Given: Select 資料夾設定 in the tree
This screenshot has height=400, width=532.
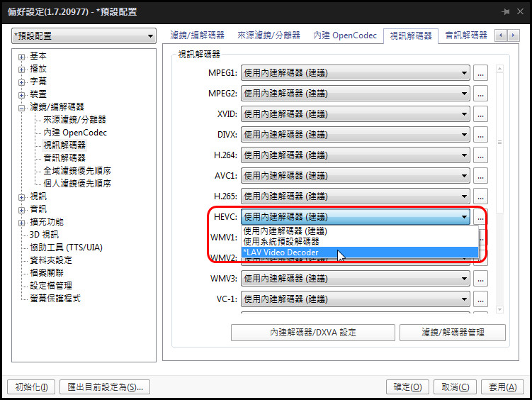Looking at the screenshot, I should pyautogui.click(x=51, y=260).
